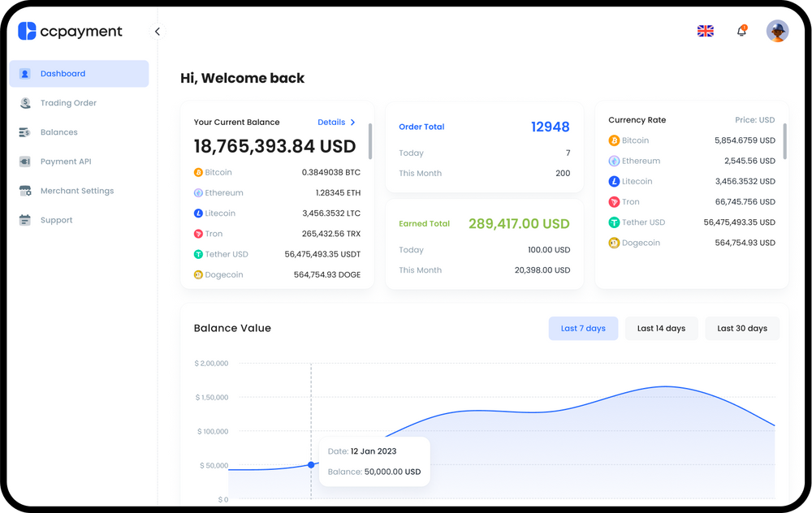Click the tooltip Balance: 50,000.00 USD
The height and width of the screenshot is (513, 812).
(374, 472)
